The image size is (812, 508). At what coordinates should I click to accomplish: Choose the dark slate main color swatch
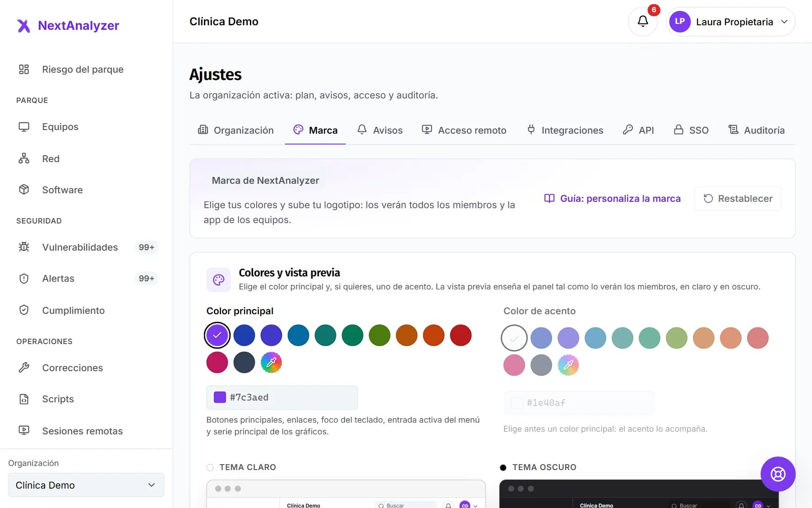click(x=244, y=363)
